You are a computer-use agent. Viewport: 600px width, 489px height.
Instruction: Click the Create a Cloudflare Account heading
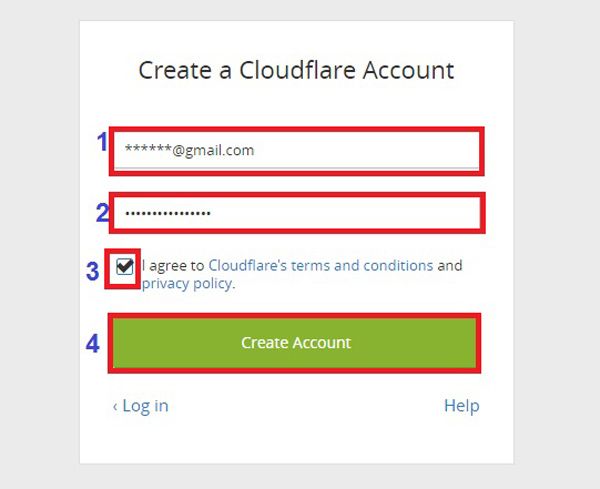coord(296,70)
